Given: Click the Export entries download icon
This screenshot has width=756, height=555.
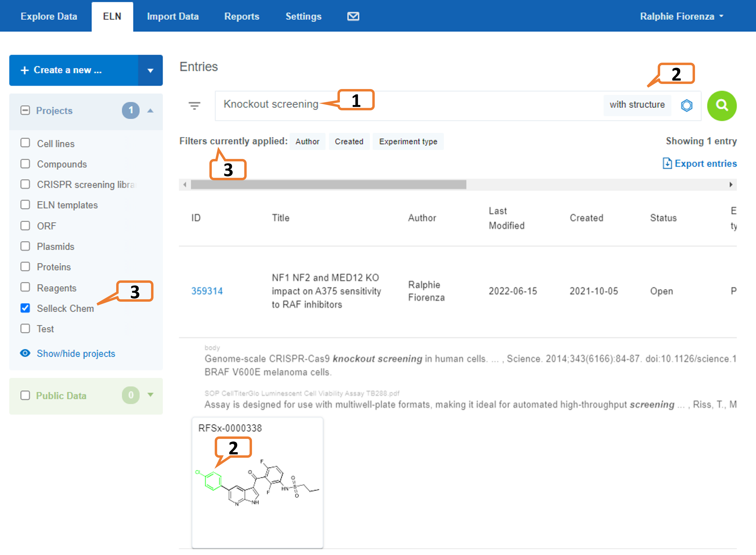Looking at the screenshot, I should pos(667,163).
